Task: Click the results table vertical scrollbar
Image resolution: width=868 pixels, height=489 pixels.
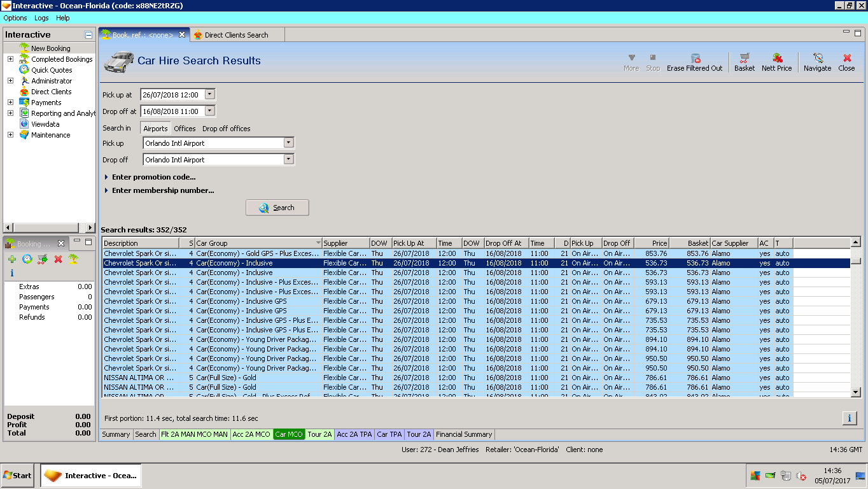Action: [x=856, y=318]
